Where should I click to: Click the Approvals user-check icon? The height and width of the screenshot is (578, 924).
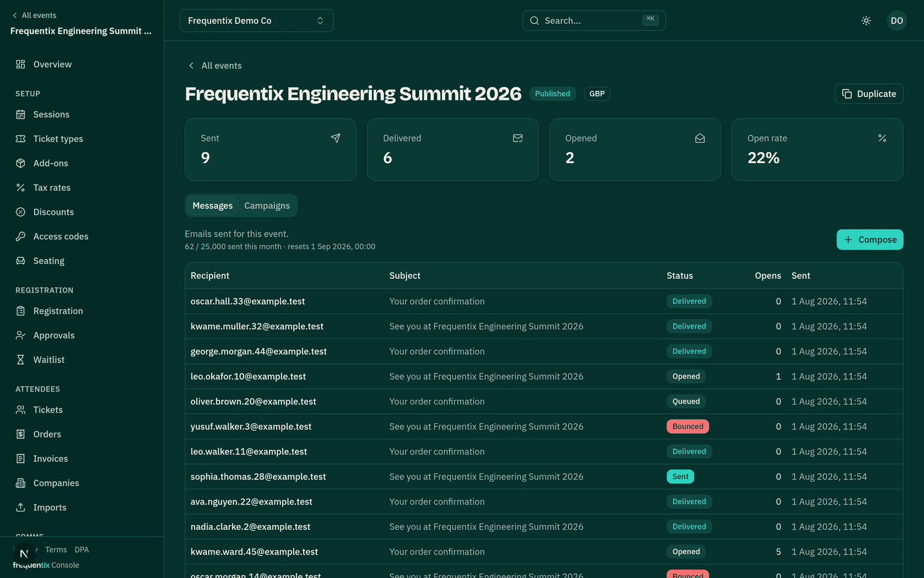[x=20, y=335]
